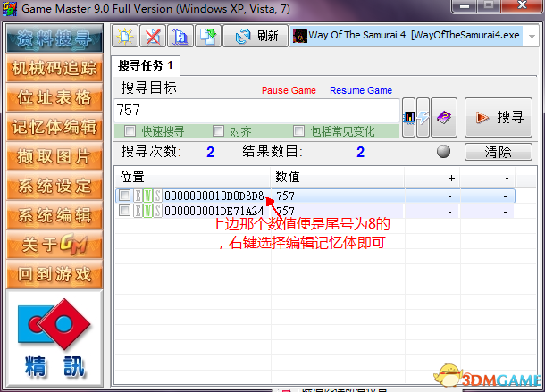Image resolution: width=545 pixels, height=392 pixels.
Task: Select address 000000001DE71A24
Action: [214, 211]
